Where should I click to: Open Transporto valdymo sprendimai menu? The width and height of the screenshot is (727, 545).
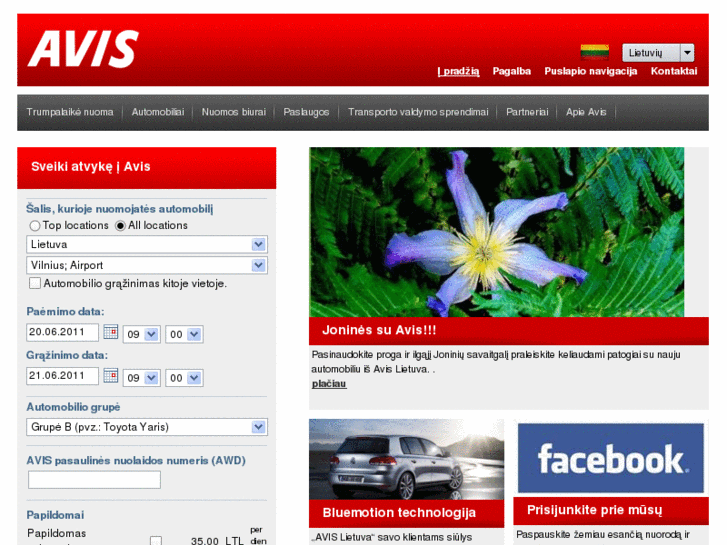(418, 112)
